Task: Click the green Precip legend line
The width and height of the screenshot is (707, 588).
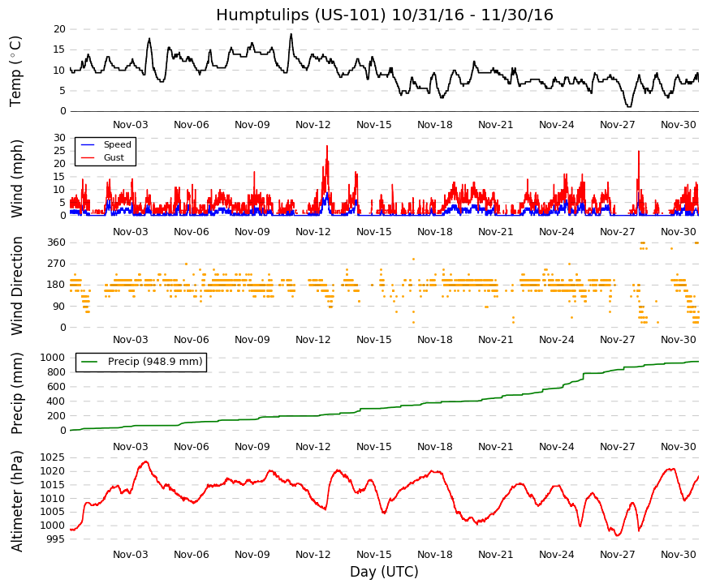Action: click(x=89, y=362)
